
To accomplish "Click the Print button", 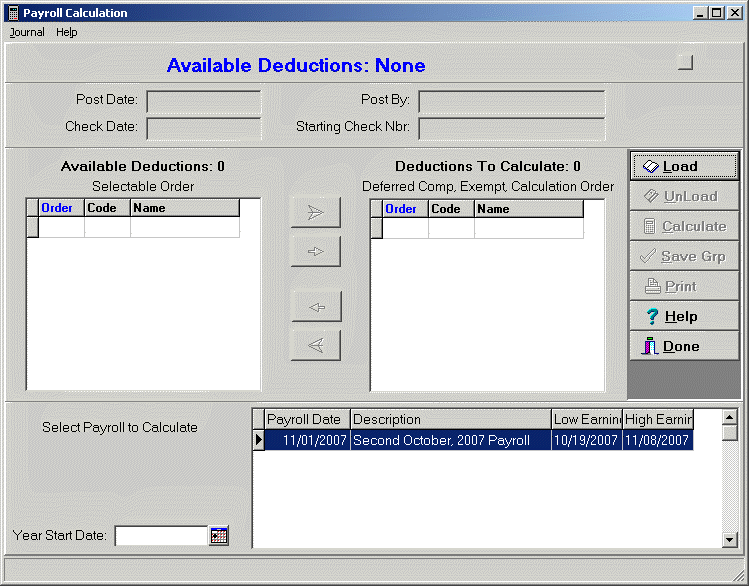I will coord(684,287).
